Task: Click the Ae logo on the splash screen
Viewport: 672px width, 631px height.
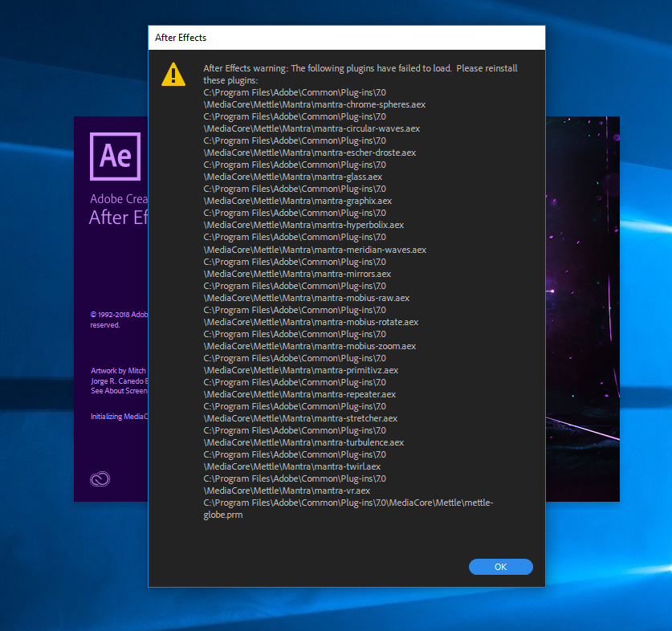Action: pyautogui.click(x=116, y=157)
